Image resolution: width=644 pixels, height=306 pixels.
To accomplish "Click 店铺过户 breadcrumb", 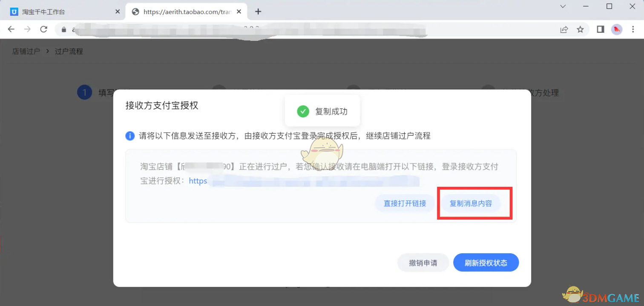I will (26, 51).
